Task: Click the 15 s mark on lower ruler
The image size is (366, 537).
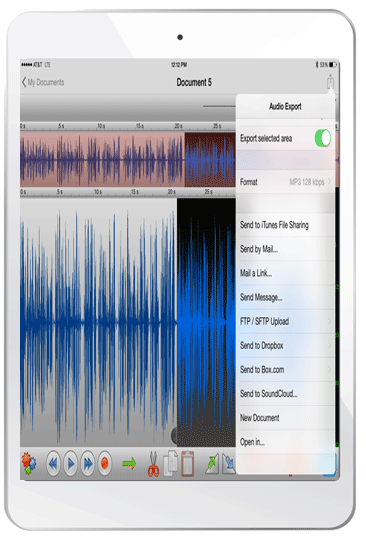Action: tap(135, 192)
